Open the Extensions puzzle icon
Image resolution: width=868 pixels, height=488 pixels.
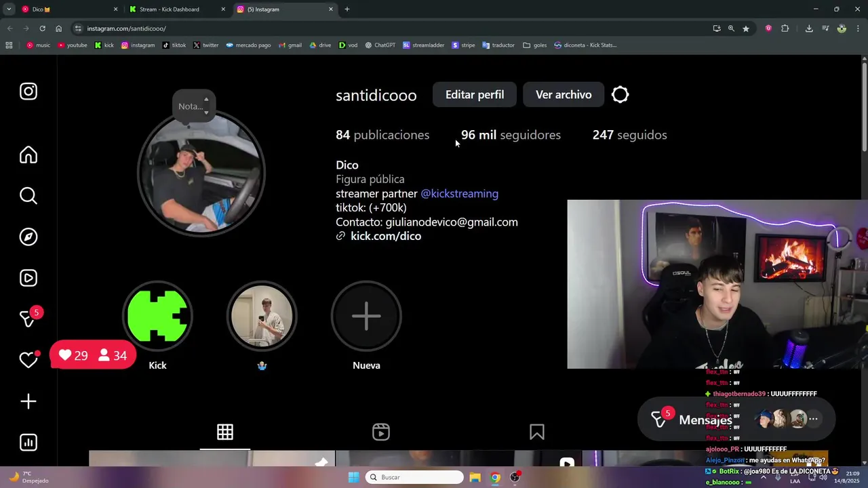click(x=785, y=28)
